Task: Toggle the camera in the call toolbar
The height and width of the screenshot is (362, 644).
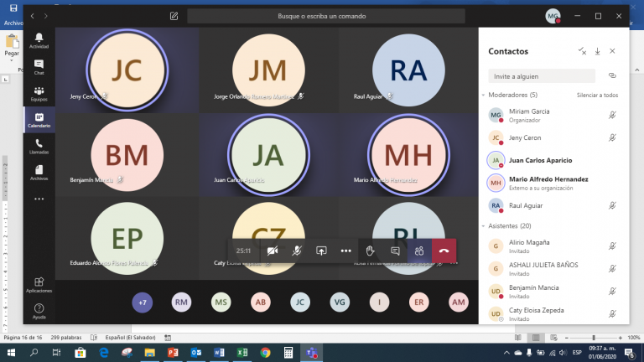Action: (x=273, y=251)
